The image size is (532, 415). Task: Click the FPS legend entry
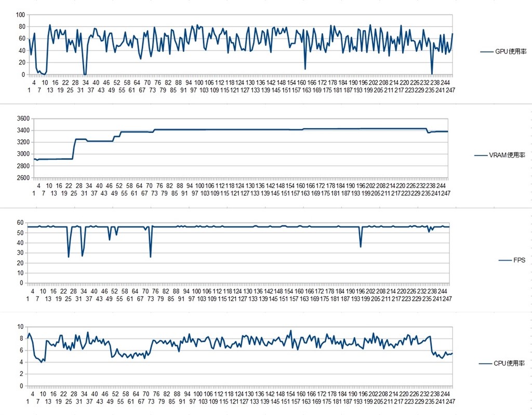pos(512,260)
